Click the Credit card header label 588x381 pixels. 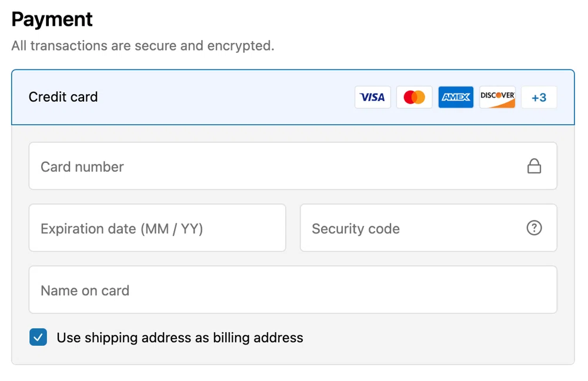[63, 97]
